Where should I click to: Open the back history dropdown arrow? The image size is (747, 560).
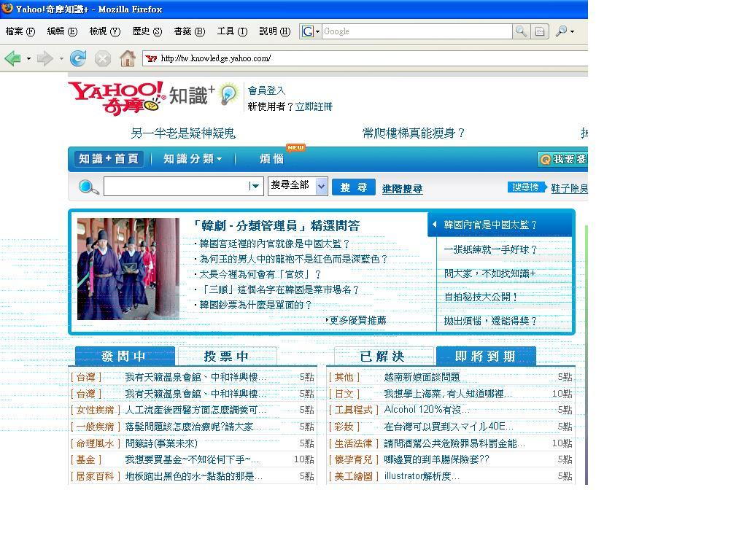(28, 58)
